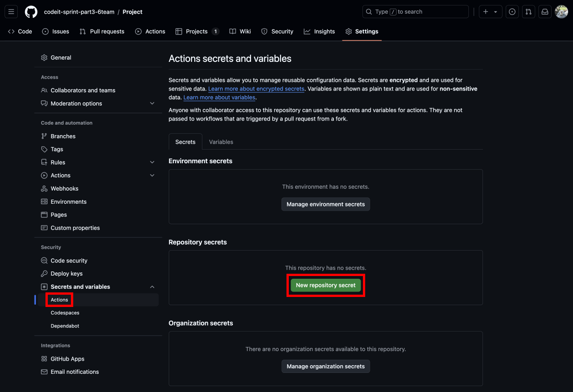
Task: Open the Security tab
Action: pos(277,31)
